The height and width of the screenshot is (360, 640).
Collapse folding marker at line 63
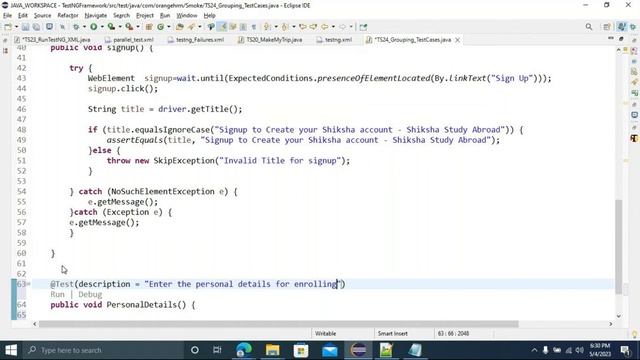pos(28,284)
